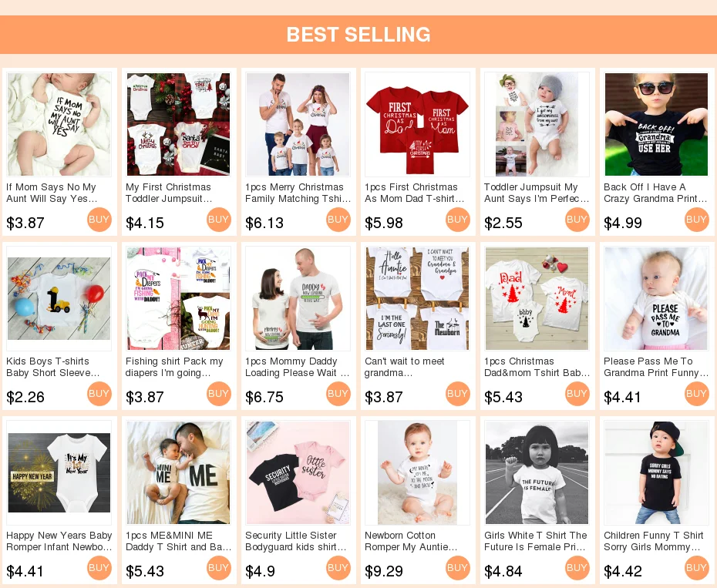Screen dimensions: 717x588
Task: Open 'Fishing shirt Pack my diapers' title link
Action: (x=174, y=367)
